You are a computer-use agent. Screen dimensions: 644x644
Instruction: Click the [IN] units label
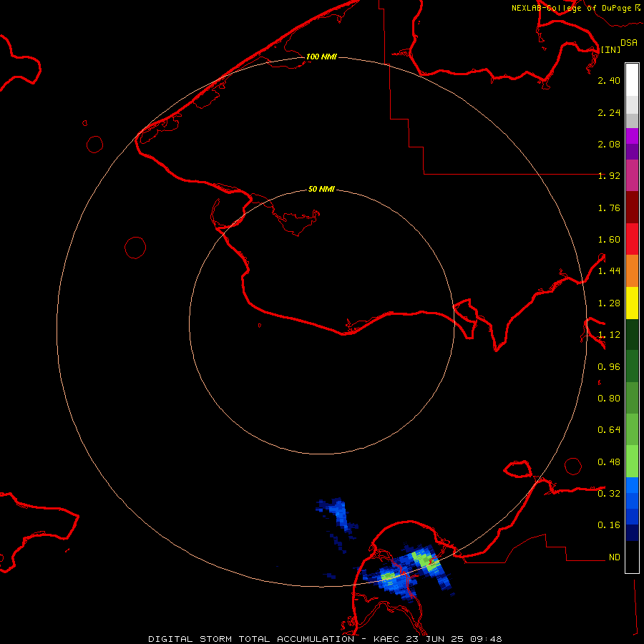click(610, 49)
